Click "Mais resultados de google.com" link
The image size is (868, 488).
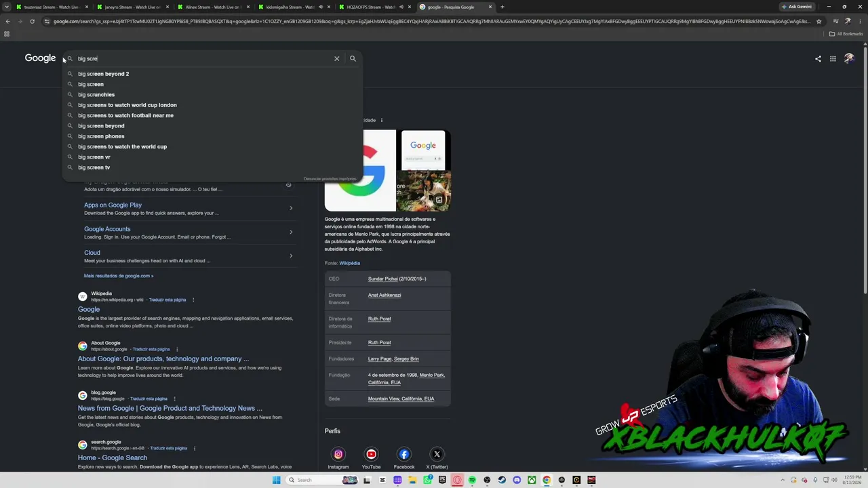(119, 276)
